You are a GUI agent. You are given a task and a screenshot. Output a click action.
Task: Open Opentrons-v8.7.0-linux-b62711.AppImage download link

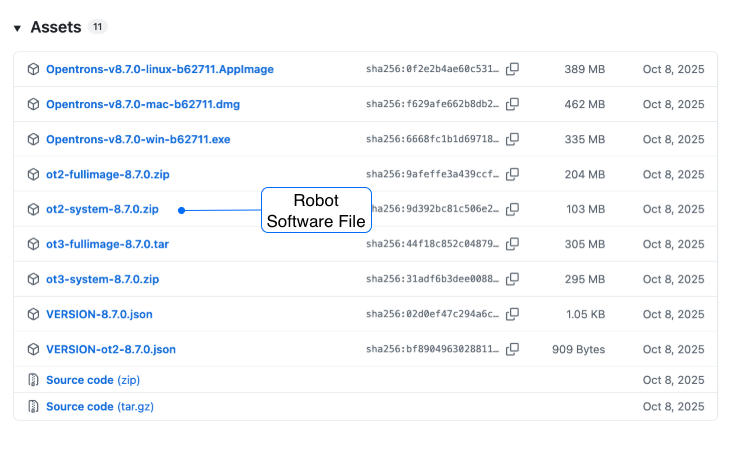point(160,69)
